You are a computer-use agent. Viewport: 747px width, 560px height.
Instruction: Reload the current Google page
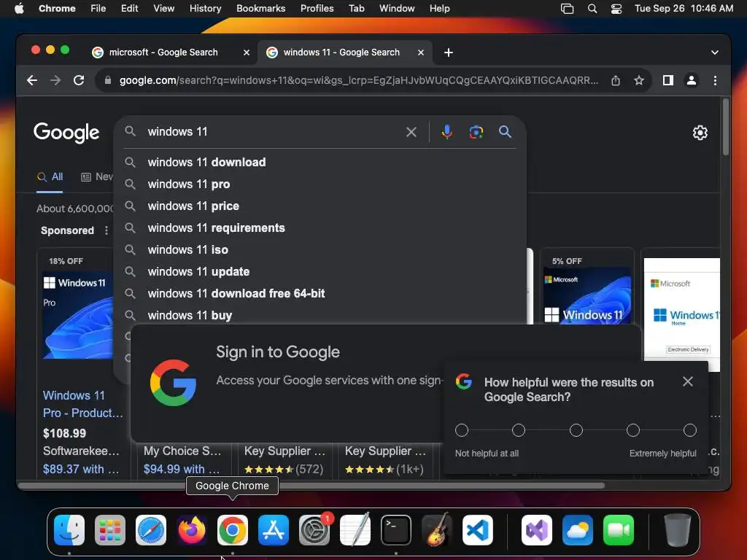point(79,80)
